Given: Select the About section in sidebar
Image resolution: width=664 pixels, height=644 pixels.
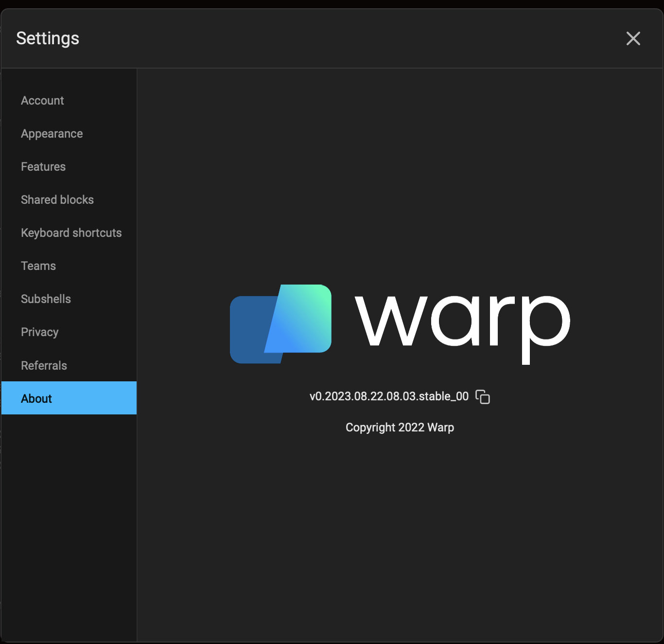Looking at the screenshot, I should point(36,398).
